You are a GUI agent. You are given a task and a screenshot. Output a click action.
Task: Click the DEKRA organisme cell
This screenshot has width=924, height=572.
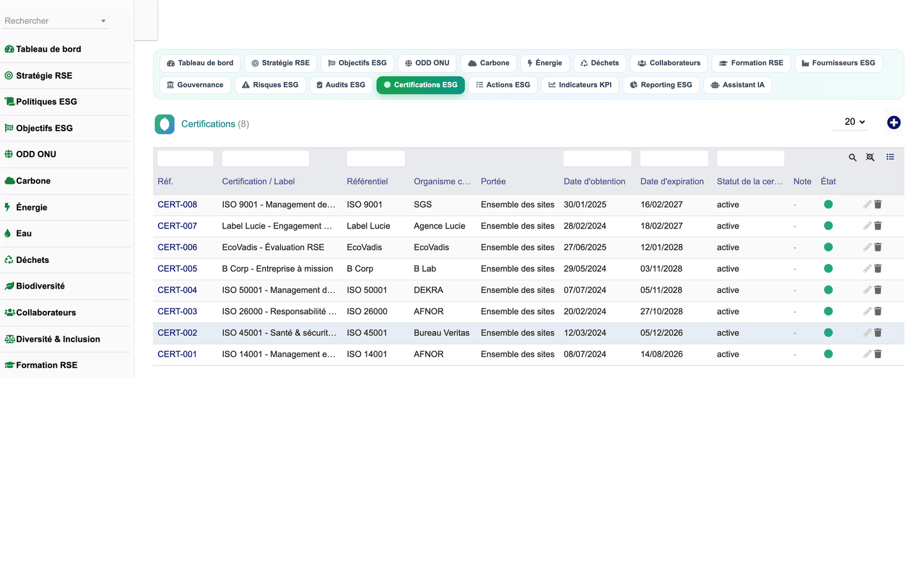coord(428,290)
